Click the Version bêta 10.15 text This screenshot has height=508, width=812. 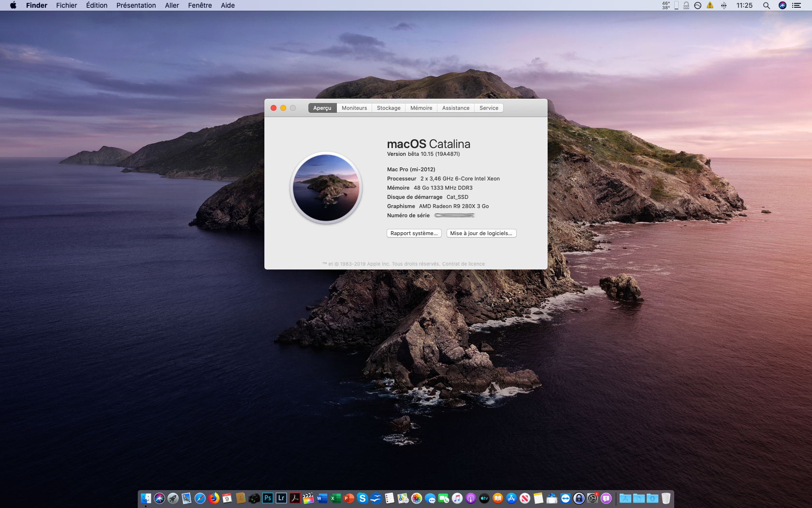pos(423,154)
